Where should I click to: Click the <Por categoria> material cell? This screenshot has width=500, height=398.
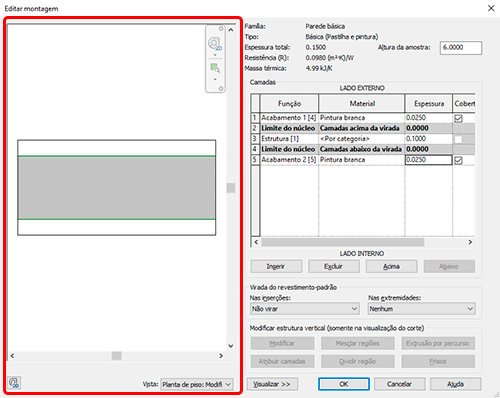tap(362, 139)
